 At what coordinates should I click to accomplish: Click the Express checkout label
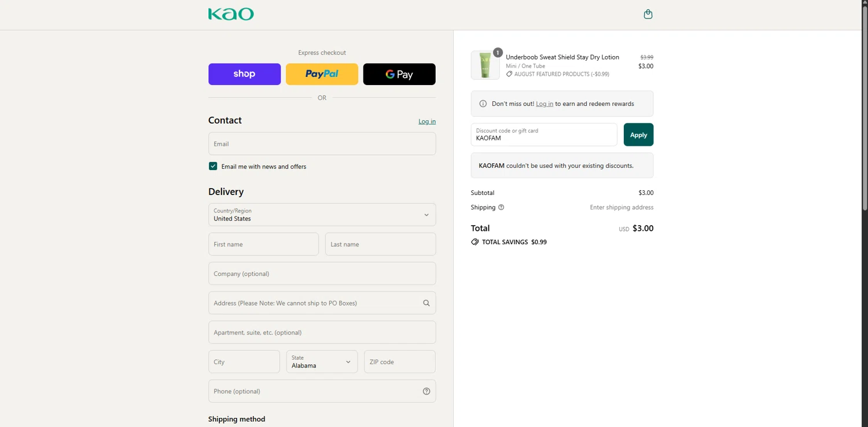tap(322, 53)
